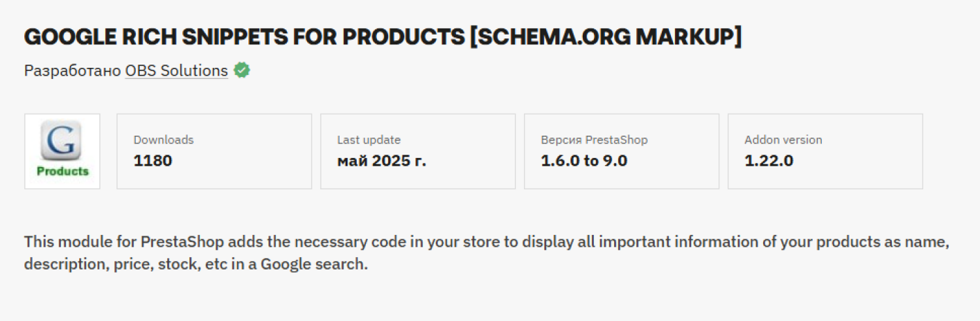
Task: Click the Last update label
Action: coord(368,140)
